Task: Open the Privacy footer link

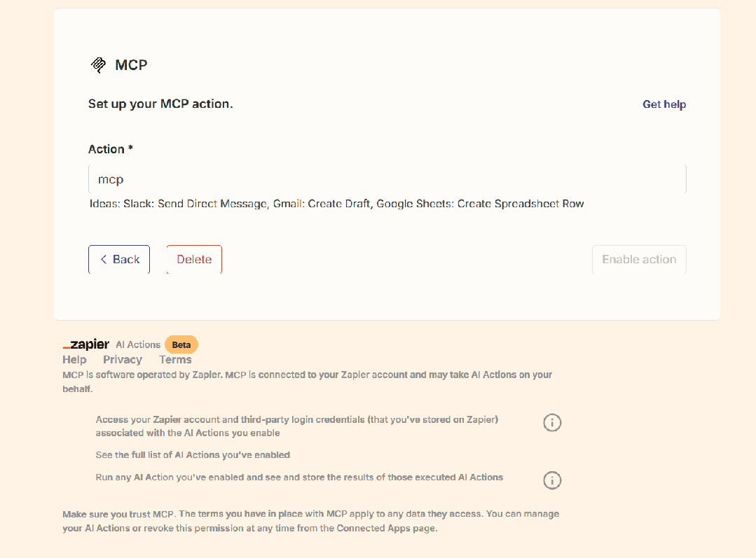Action: [x=123, y=359]
